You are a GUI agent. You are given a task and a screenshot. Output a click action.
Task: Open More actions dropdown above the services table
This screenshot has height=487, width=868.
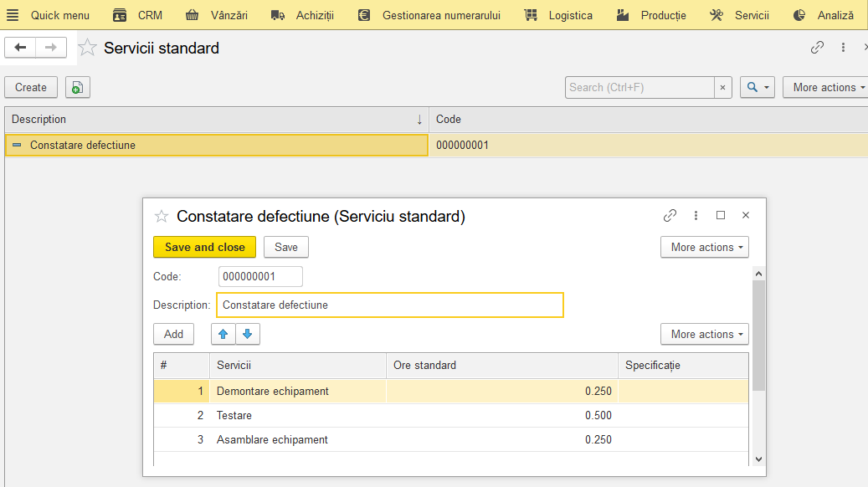[705, 334]
